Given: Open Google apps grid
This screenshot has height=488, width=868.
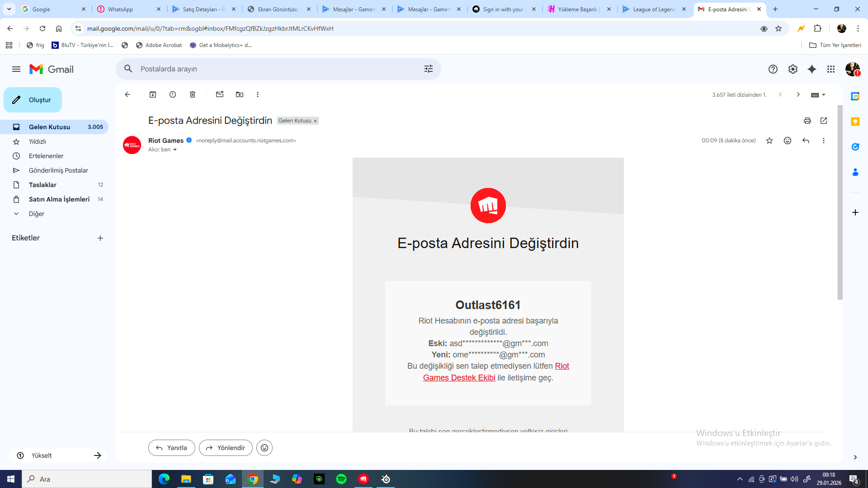Looking at the screenshot, I should coord(831,69).
